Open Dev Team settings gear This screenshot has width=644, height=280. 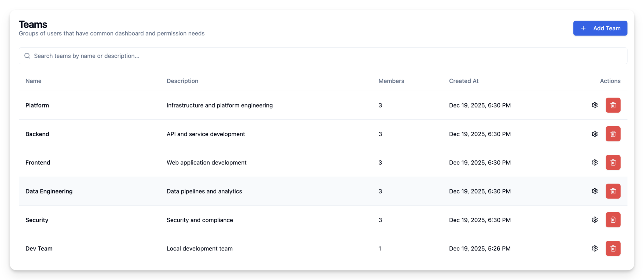(595, 248)
